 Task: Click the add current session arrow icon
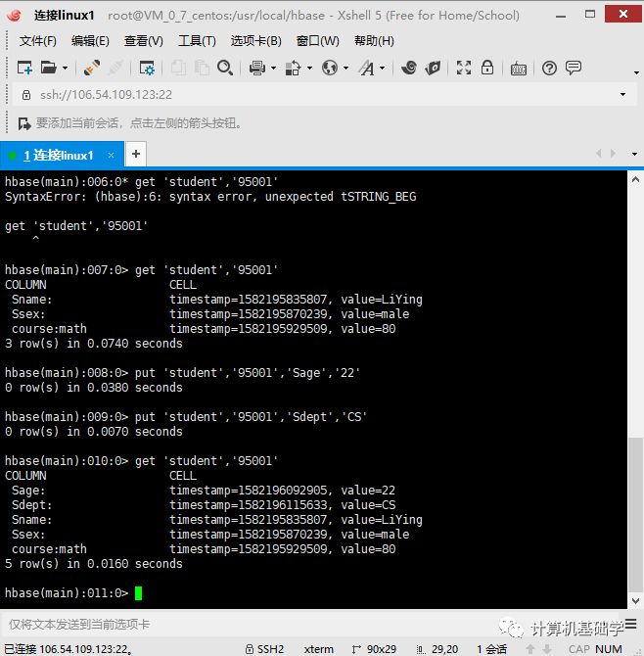click(x=24, y=123)
